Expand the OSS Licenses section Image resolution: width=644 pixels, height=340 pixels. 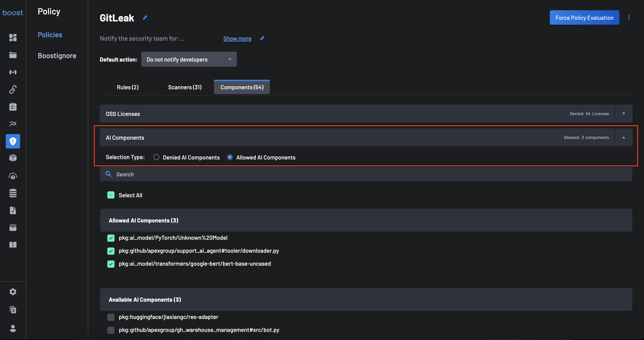click(x=624, y=114)
